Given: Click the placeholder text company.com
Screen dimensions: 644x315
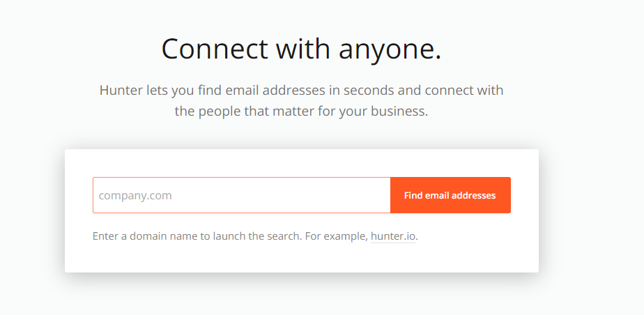Looking at the screenshot, I should (135, 196).
